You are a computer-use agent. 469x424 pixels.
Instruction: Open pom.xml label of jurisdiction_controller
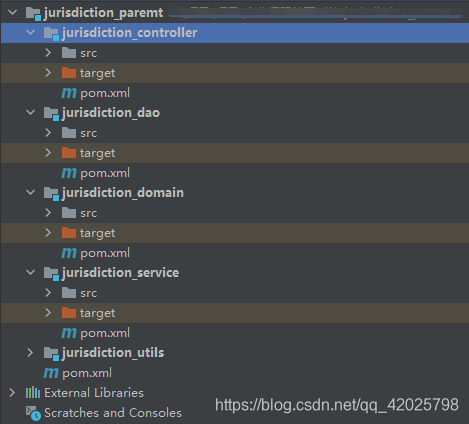105,93
